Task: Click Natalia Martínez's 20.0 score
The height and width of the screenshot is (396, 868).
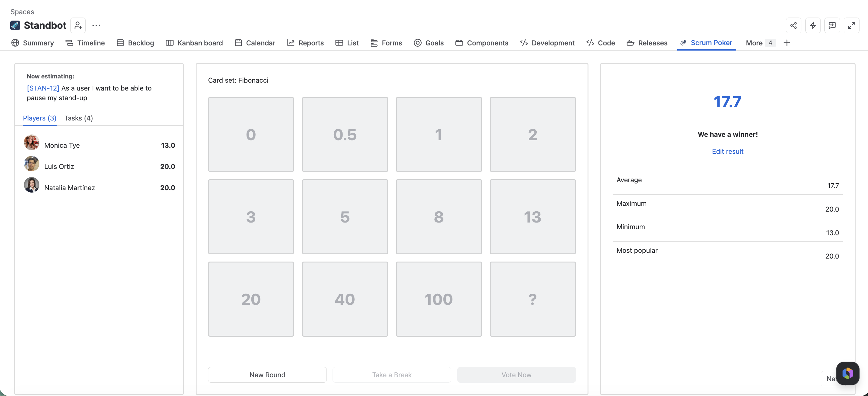Action: coord(167,188)
